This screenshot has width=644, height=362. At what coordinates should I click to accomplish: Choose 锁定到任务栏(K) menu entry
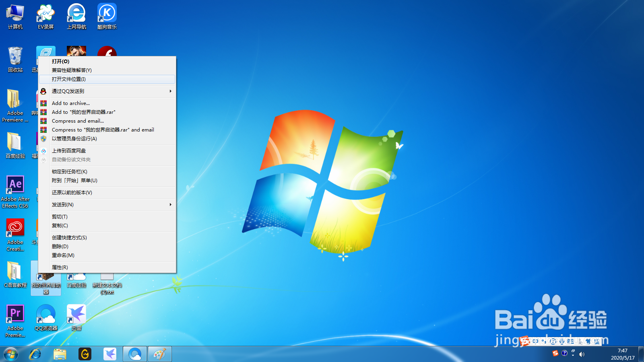click(x=107, y=172)
